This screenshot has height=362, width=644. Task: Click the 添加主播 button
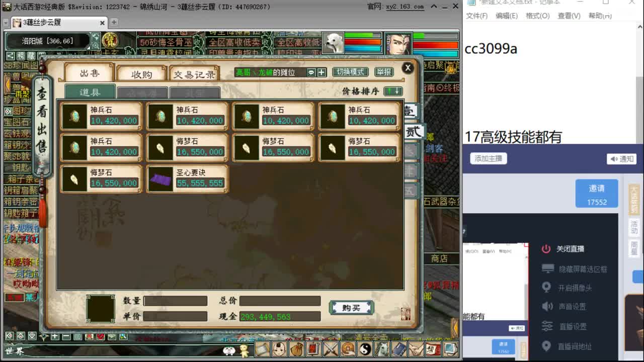(489, 158)
